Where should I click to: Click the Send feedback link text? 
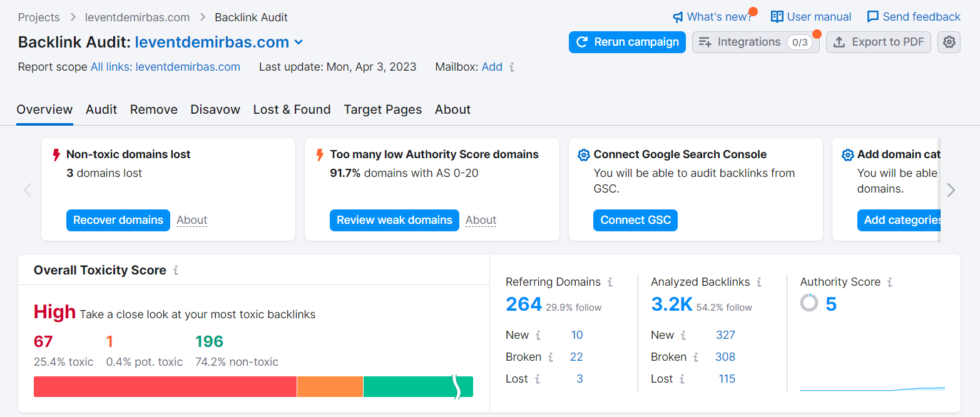tap(921, 17)
